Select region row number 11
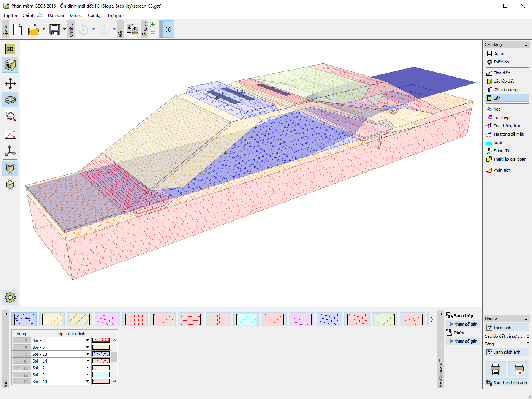 point(22,368)
